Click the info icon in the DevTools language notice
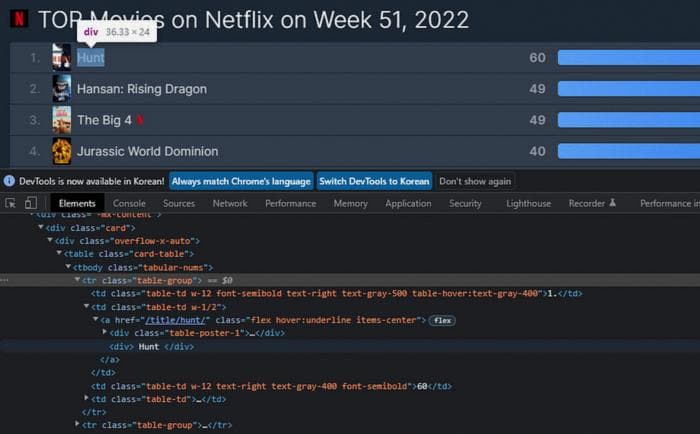This screenshot has height=434, width=700. (x=9, y=181)
